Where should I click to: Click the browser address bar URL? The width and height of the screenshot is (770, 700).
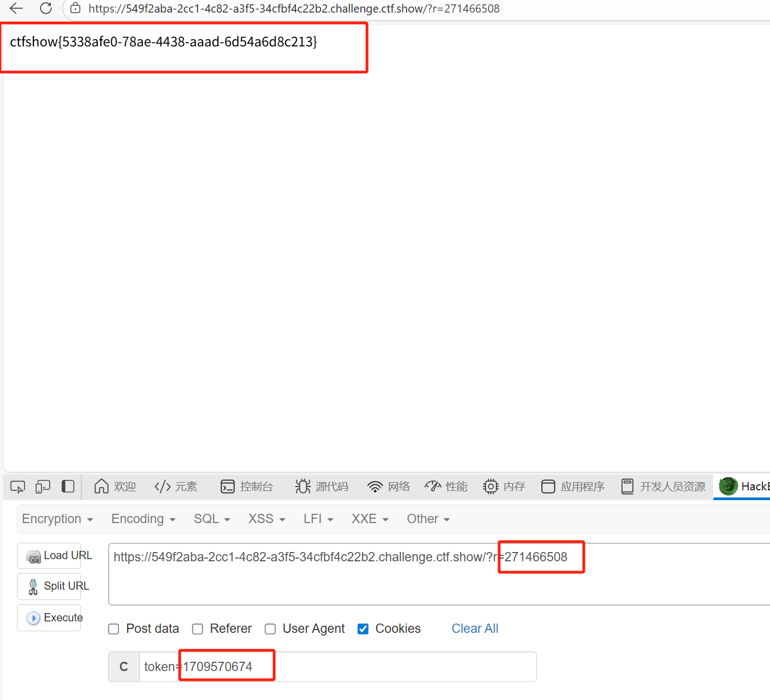click(294, 9)
